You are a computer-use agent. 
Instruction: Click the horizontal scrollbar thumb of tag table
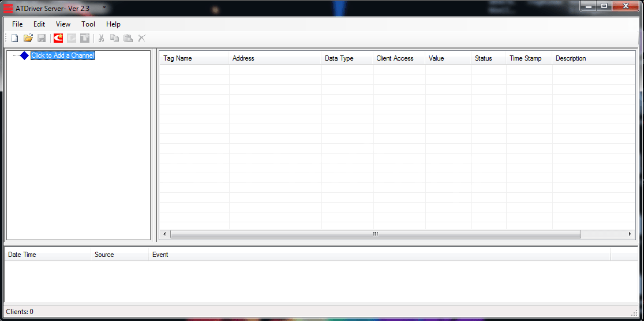pos(376,234)
